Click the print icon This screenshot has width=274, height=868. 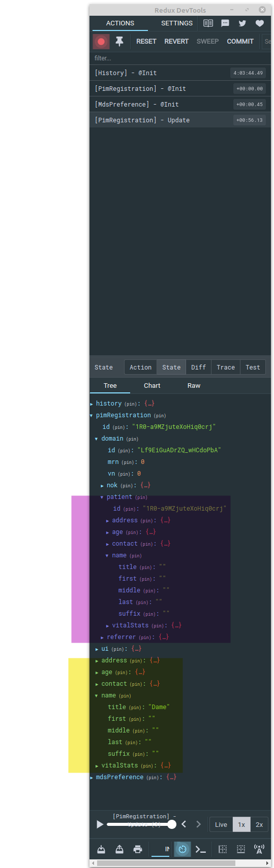(x=138, y=849)
